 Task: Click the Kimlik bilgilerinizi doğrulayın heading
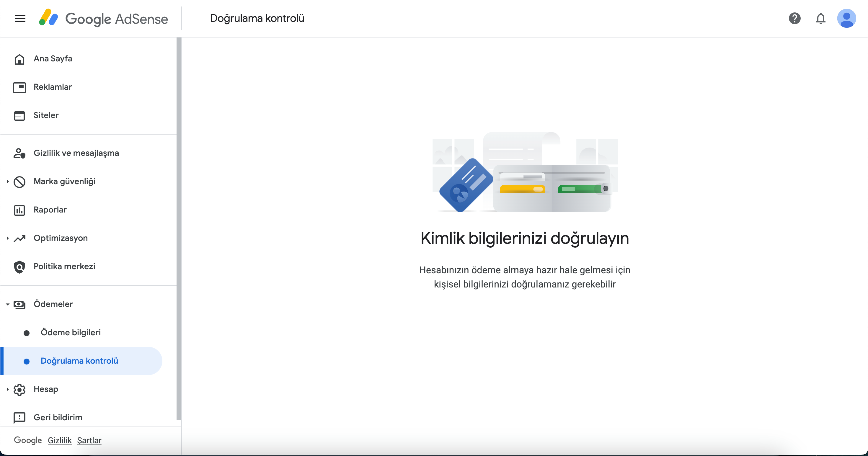click(525, 238)
